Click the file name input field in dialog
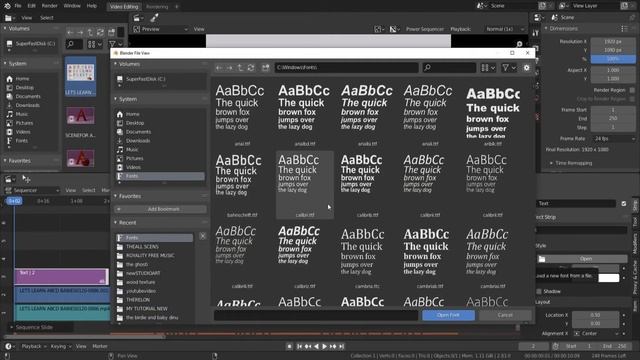 tap(316, 315)
